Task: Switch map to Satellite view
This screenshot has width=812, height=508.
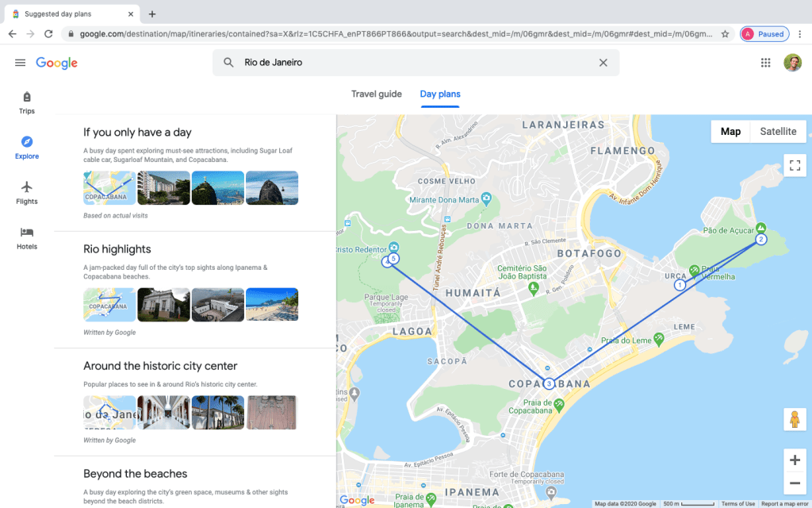Action: pyautogui.click(x=777, y=132)
